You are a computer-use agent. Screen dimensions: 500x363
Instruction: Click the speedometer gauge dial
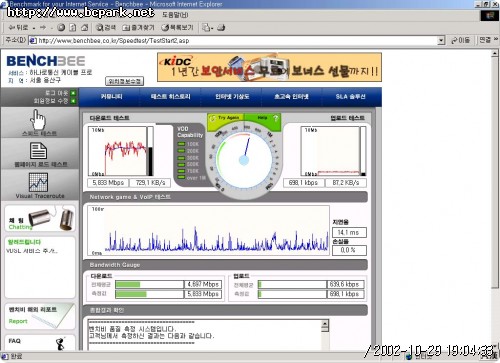coord(244,160)
